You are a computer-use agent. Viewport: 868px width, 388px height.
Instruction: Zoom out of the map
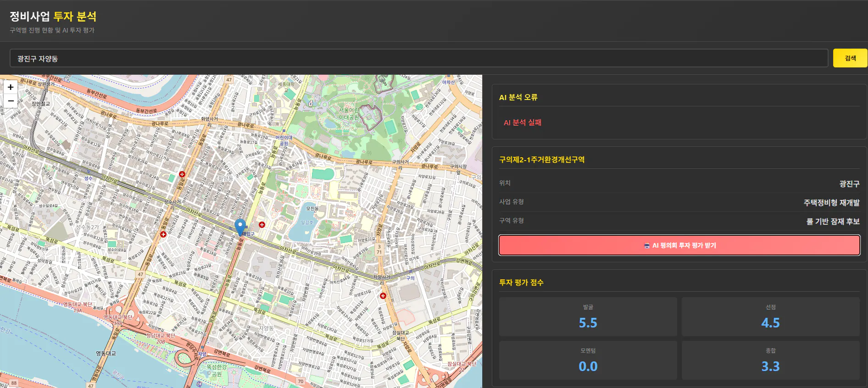[x=11, y=101]
